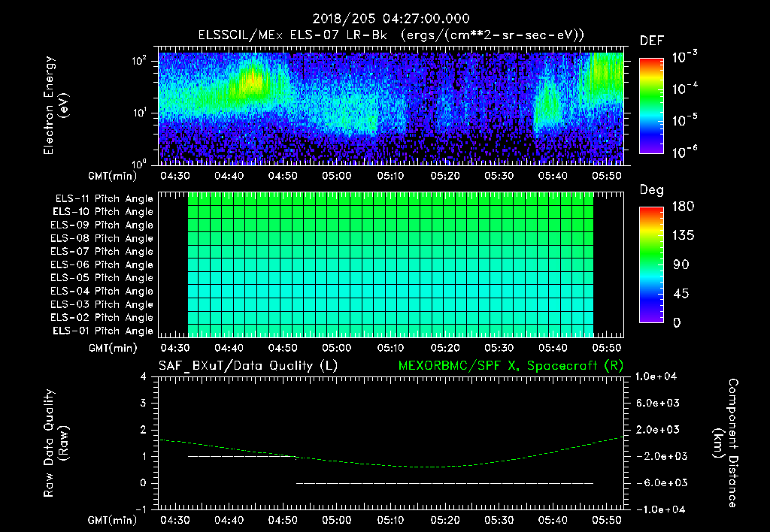Click the 10^-4 DEF scale tick
The image size is (770, 532).
tap(684, 89)
